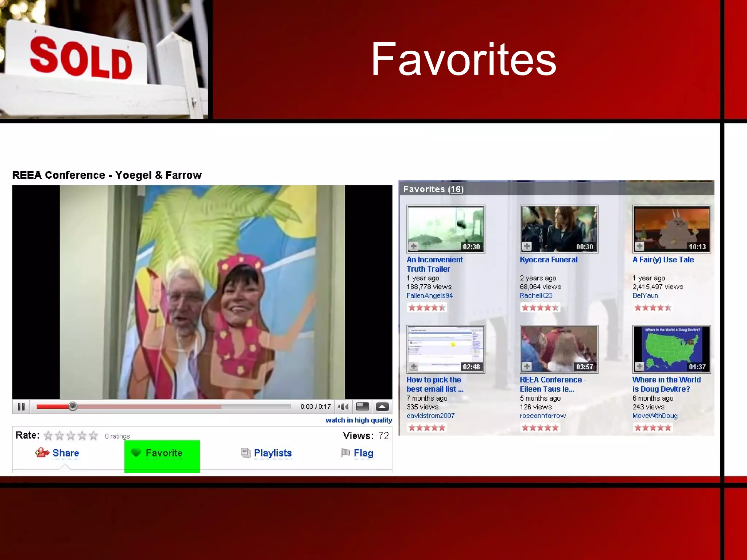Add An Inconvenient Truth Trailer to queue

tap(414, 246)
